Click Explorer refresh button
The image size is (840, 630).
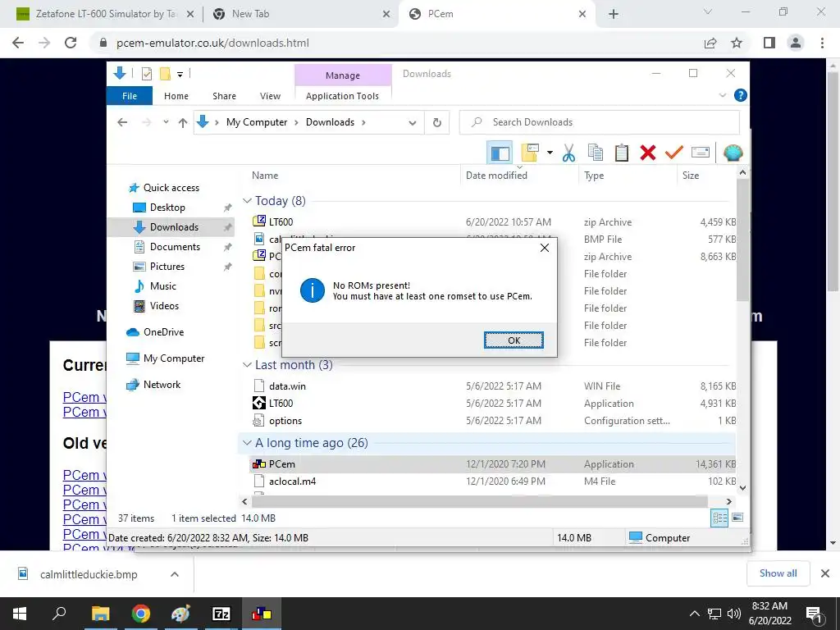[x=437, y=123]
